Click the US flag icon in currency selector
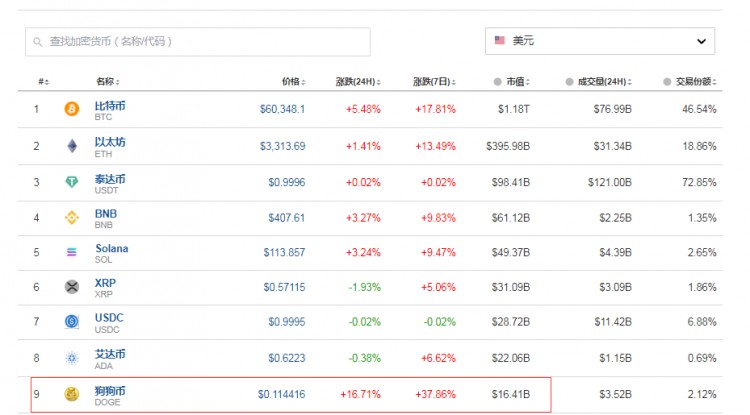Image resolution: width=750 pixels, height=415 pixels. [500, 40]
